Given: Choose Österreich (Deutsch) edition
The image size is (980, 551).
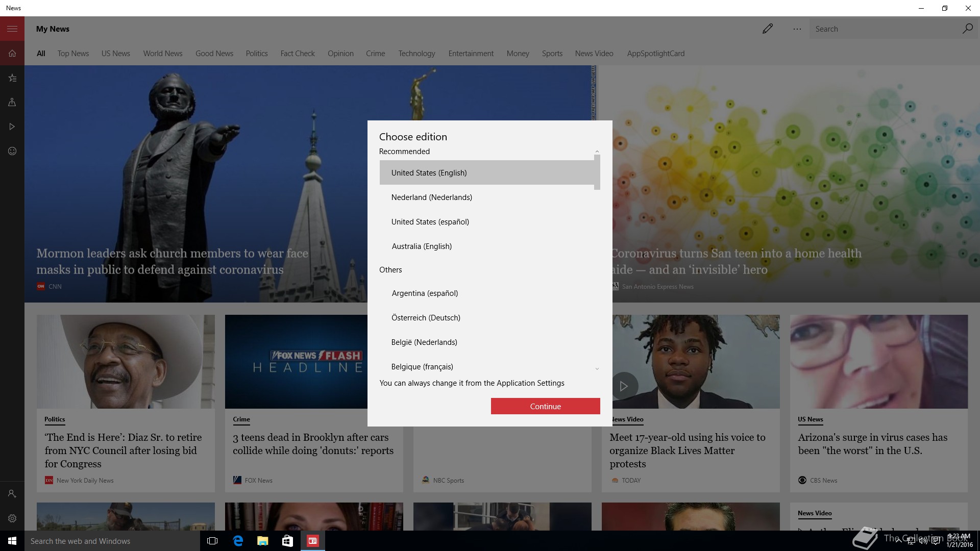Looking at the screenshot, I should click(487, 317).
